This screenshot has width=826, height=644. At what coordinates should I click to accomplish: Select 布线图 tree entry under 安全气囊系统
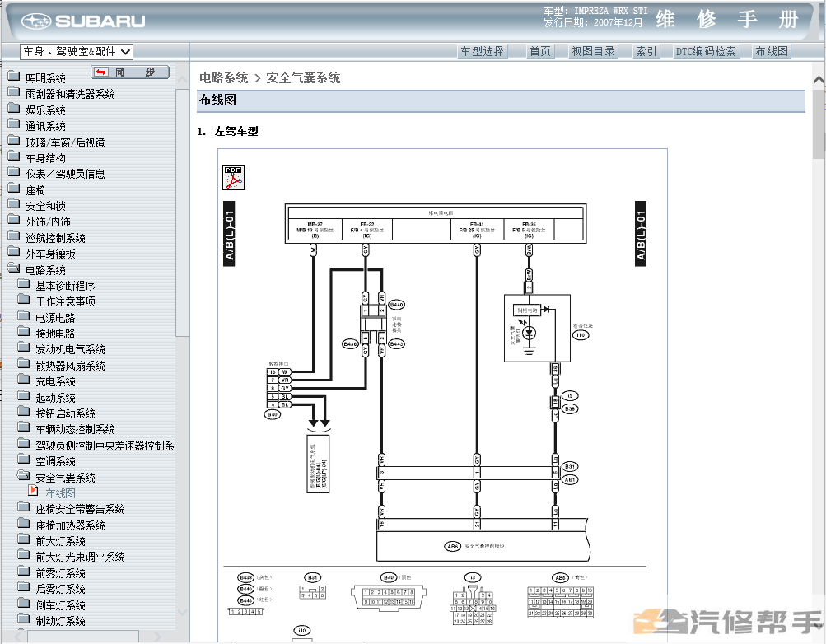click(61, 493)
